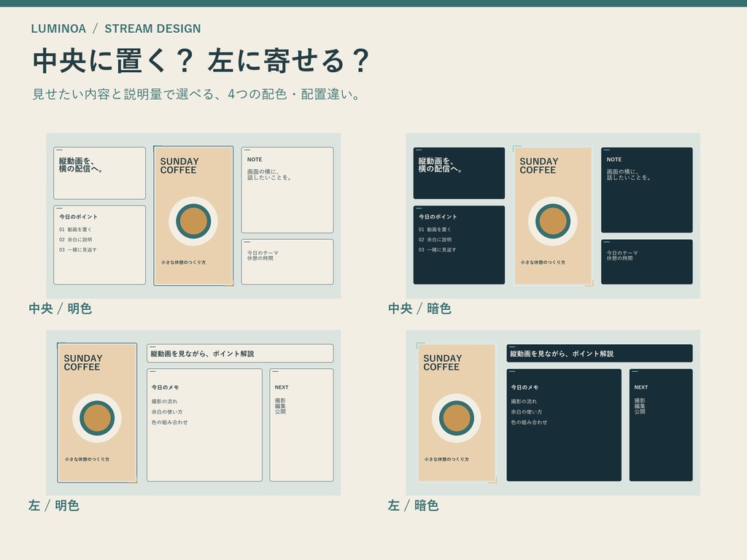
Task: Click the 左 / 暗色 caption label
Action: tap(413, 505)
